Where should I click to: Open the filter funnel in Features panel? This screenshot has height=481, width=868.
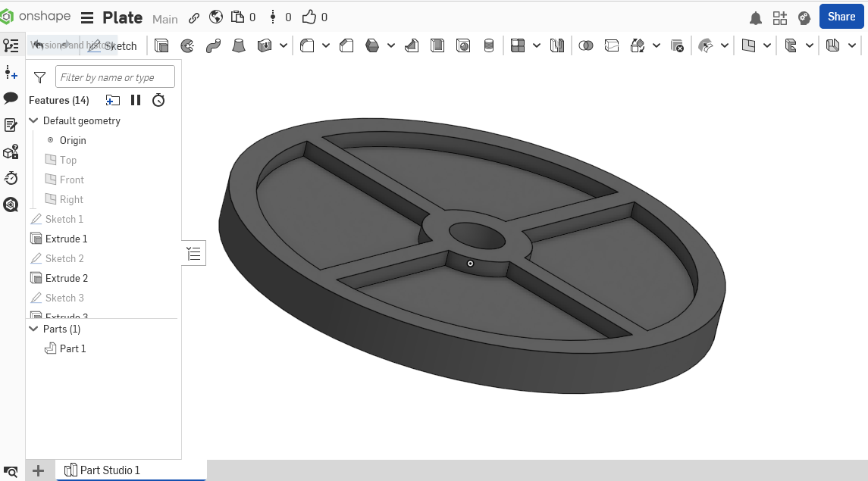[x=39, y=77]
